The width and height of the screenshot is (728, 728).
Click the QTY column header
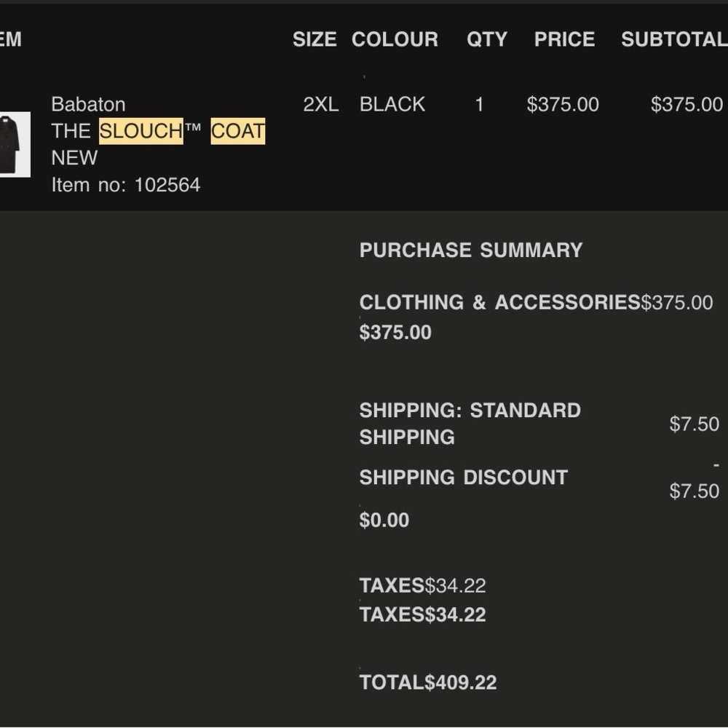click(487, 39)
